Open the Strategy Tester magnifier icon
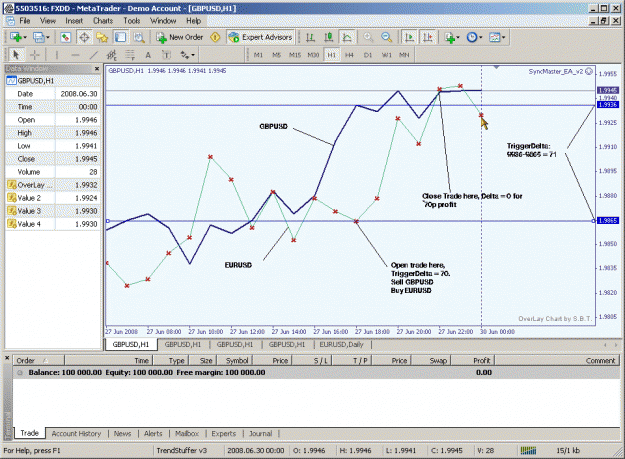 point(139,37)
